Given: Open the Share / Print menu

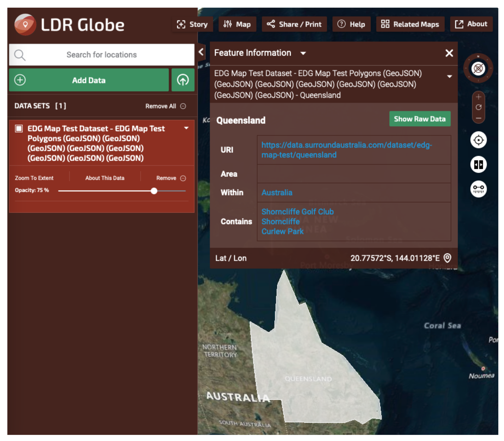Looking at the screenshot, I should point(294,24).
